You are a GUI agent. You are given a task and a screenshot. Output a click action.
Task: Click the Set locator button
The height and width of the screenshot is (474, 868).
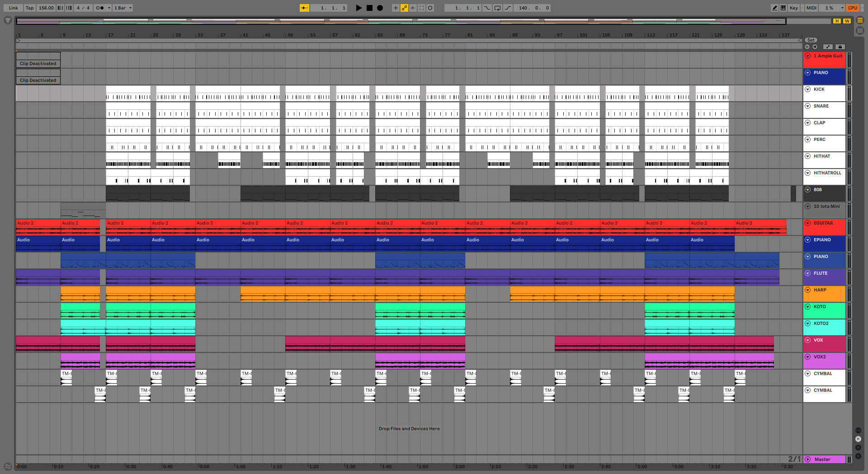tap(811, 40)
